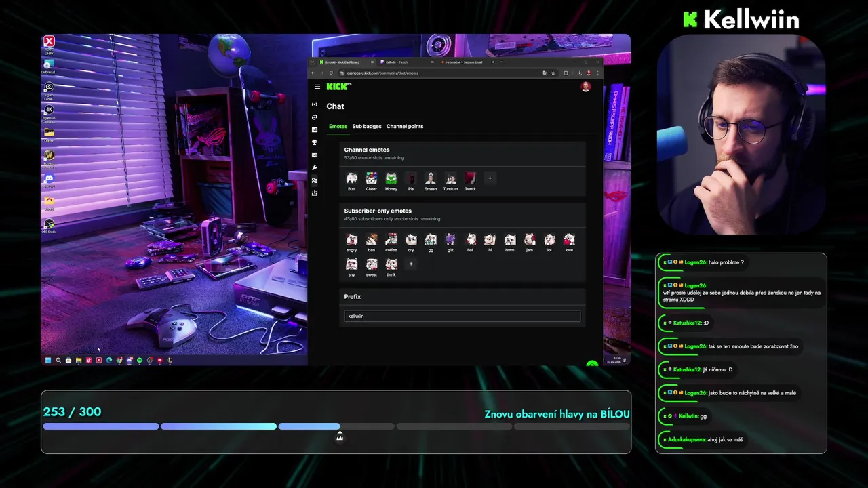Image resolution: width=868 pixels, height=488 pixels.
Task: Select the Butt channel emote
Action: tap(352, 178)
